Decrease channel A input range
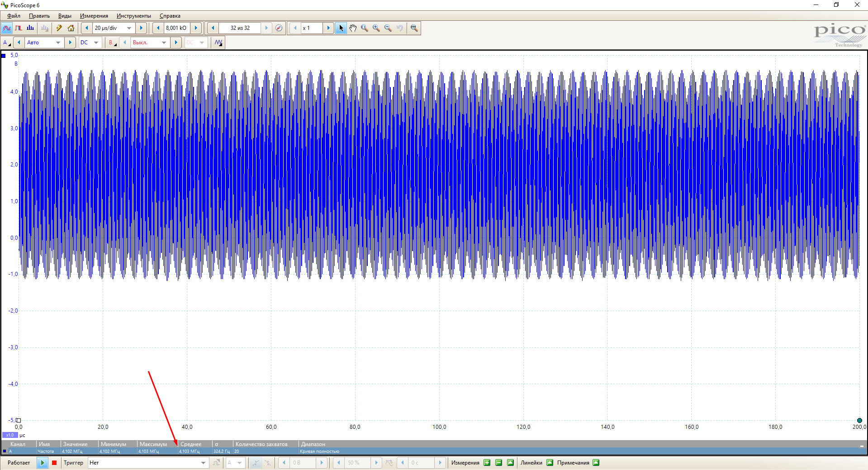Image resolution: width=868 pixels, height=470 pixels. coord(19,43)
